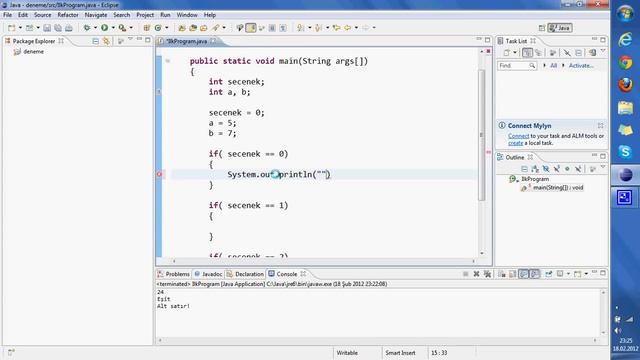Open Google Chrome from taskbar
The width and height of the screenshot is (640, 360).
625,62
